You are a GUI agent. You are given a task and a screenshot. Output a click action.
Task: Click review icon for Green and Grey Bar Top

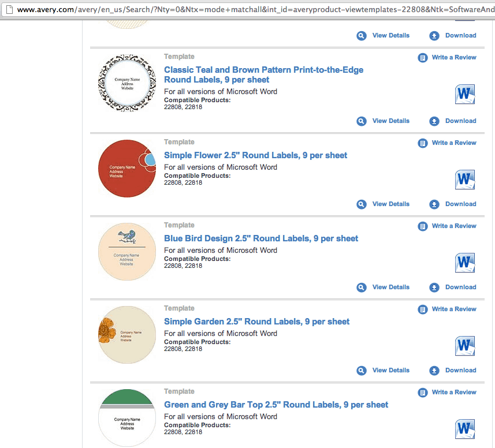point(423,393)
